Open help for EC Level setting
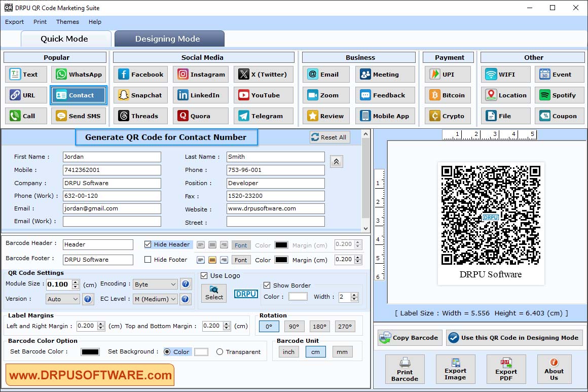Viewport: 588px width, 392px height. coord(185,299)
